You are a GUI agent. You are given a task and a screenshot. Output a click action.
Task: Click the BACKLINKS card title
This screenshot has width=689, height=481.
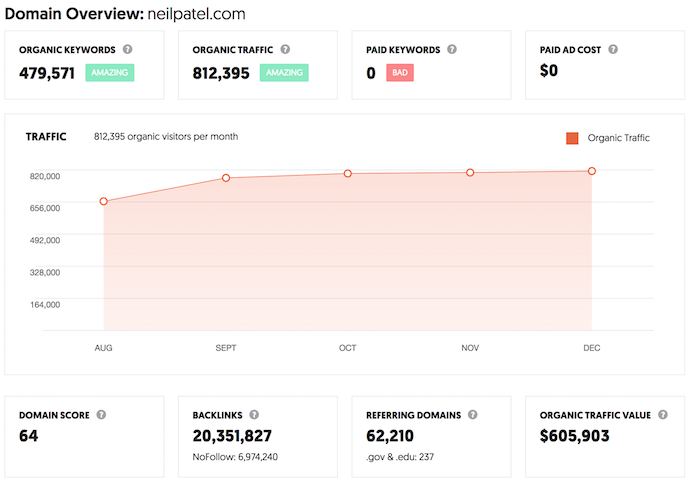tap(218, 415)
